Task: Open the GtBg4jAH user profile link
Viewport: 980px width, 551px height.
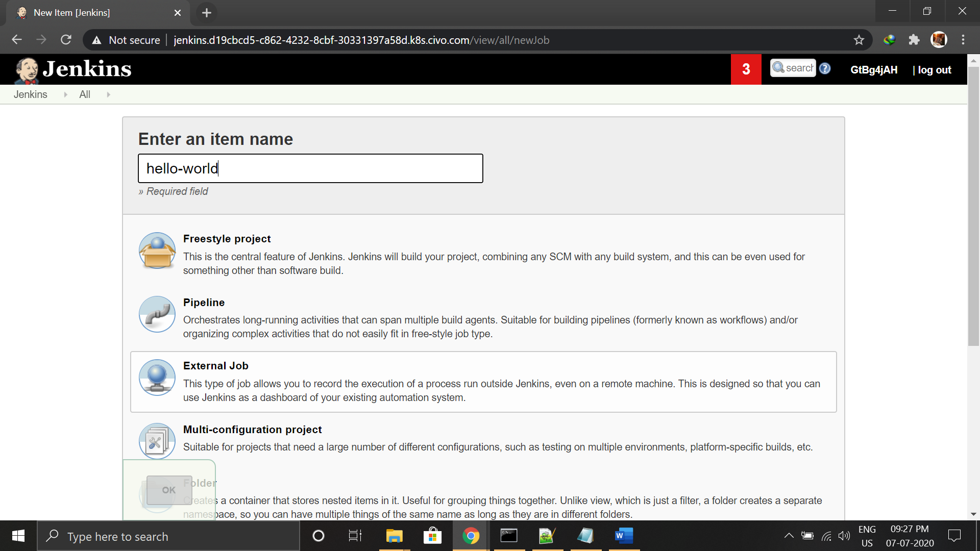Action: tap(874, 70)
